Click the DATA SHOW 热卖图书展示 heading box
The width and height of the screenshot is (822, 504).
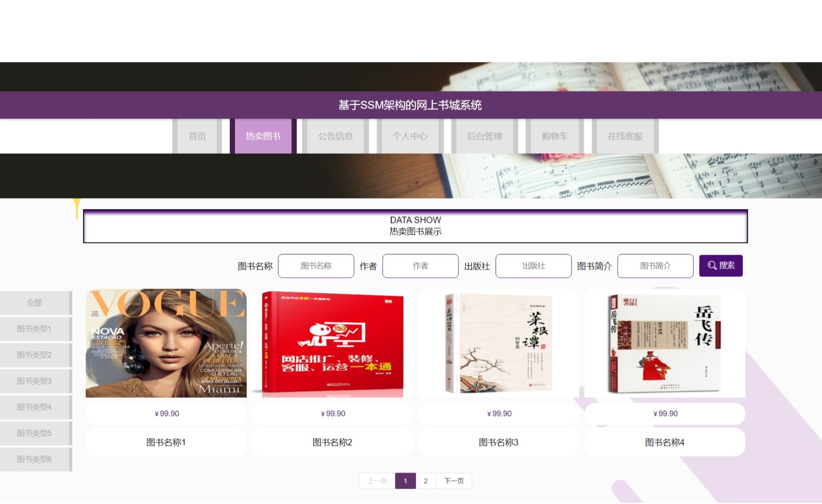[x=415, y=226]
